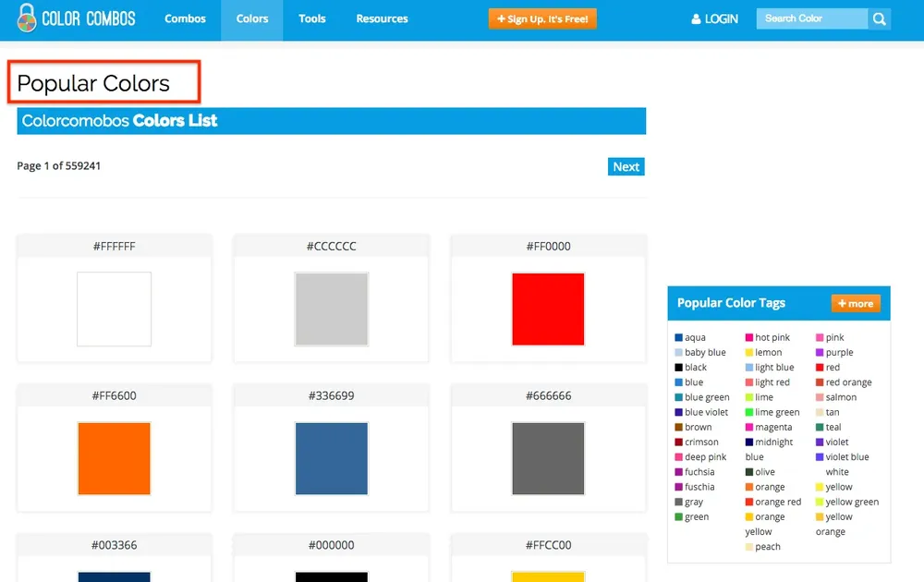Click the Popular Colors heading
This screenshot has width=924, height=582.
point(93,83)
